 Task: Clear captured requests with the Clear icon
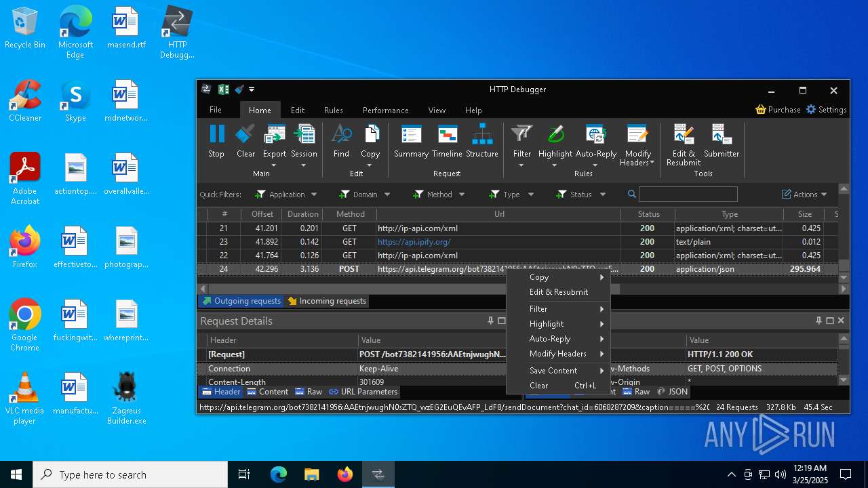[x=245, y=134]
